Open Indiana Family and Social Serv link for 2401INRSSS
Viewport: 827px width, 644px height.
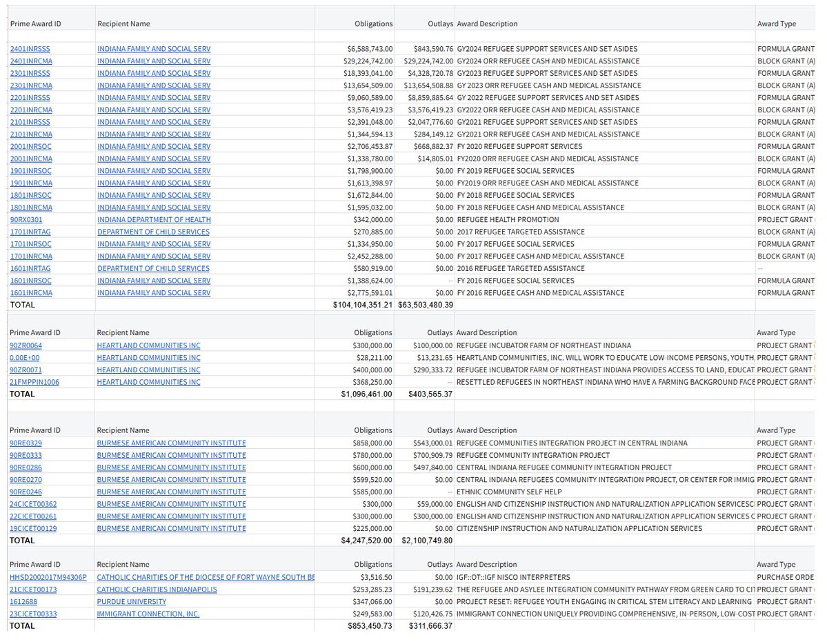pyautogui.click(x=154, y=49)
